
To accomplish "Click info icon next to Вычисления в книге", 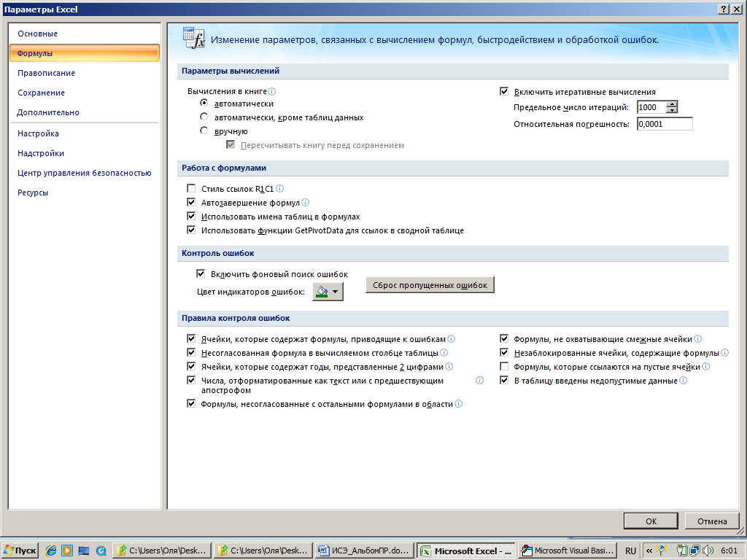I will coord(272,91).
